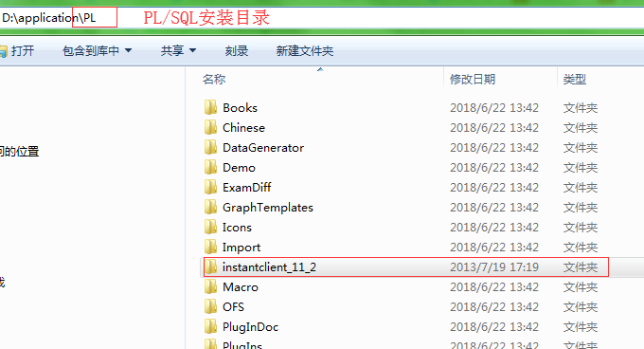The image size is (644, 349).
Task: Click the 文件夹 type cell of Demo
Action: tap(580, 167)
